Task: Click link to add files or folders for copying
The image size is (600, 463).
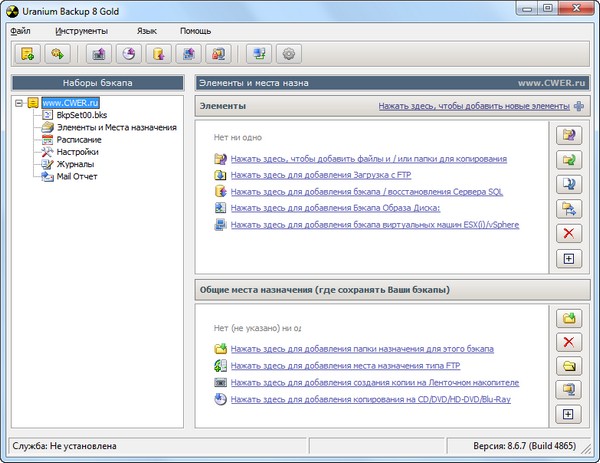Action: point(367,159)
